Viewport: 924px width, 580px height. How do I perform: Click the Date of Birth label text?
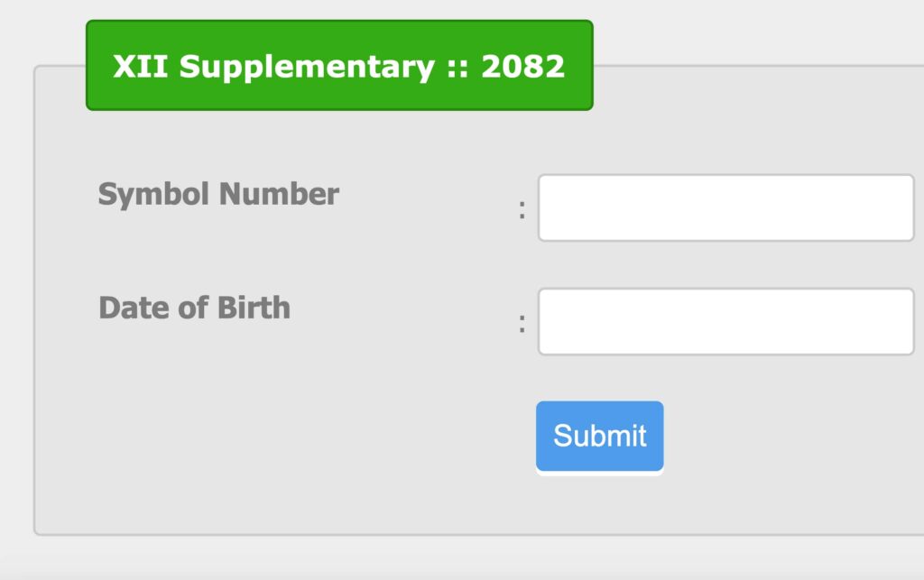point(194,308)
